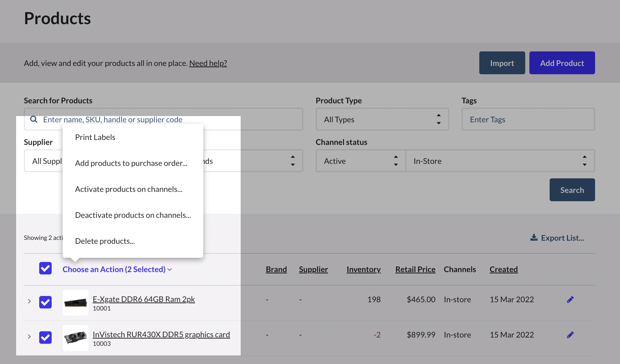Sort by Supplier column header

[x=313, y=269]
